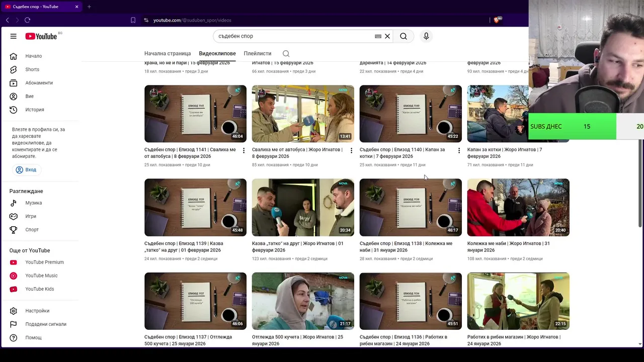The image size is (644, 362).
Task: Click the search input field
Action: pos(294,36)
